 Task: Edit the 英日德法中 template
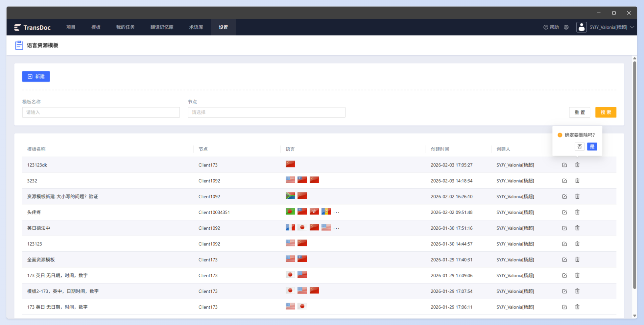[564, 228]
